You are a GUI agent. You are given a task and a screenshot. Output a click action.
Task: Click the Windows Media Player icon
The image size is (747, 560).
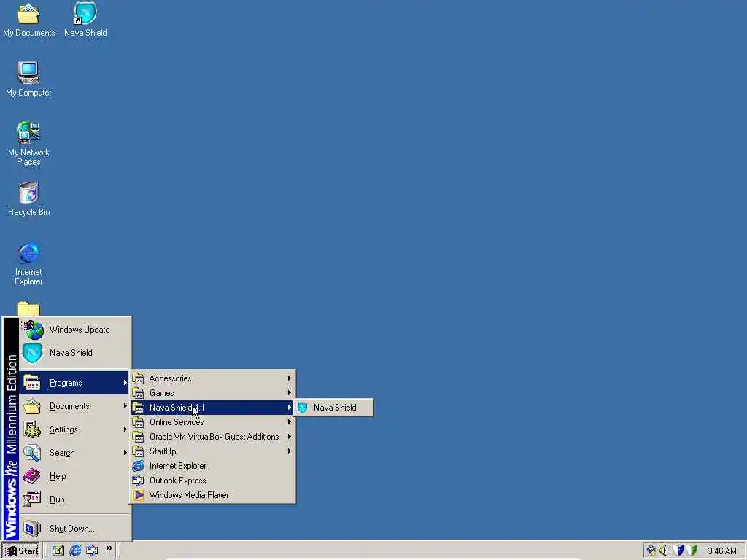pos(138,495)
